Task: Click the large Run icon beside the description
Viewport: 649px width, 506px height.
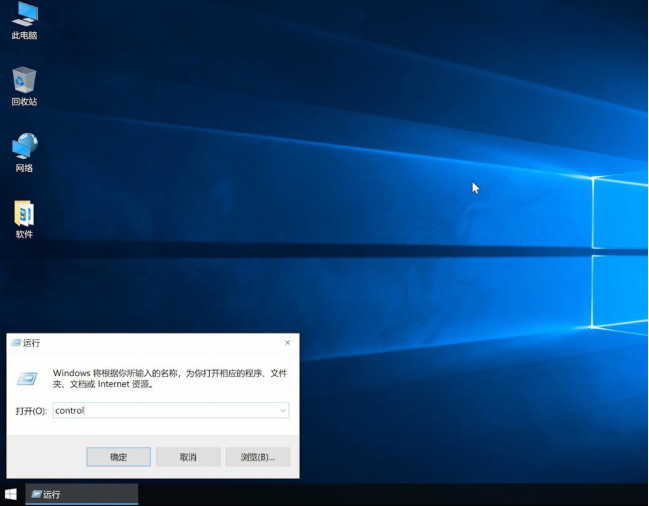Action: tap(28, 378)
